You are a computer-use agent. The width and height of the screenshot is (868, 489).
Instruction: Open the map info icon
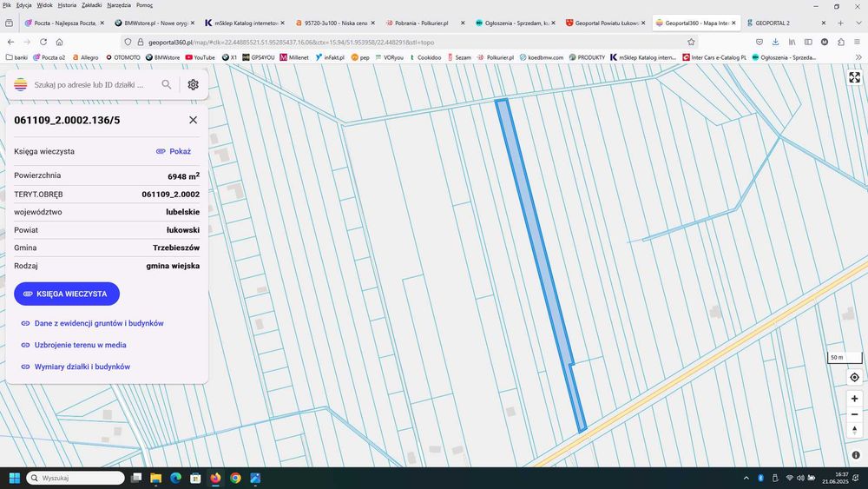856,455
